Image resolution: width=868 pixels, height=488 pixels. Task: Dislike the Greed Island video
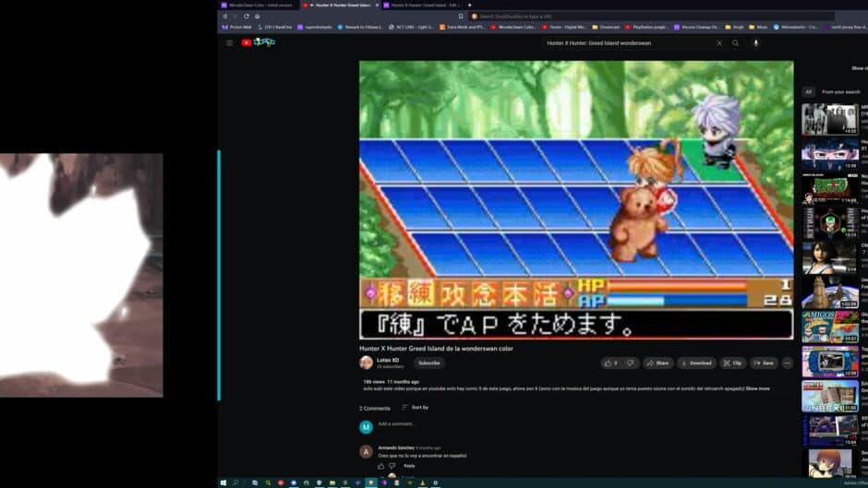(x=630, y=363)
